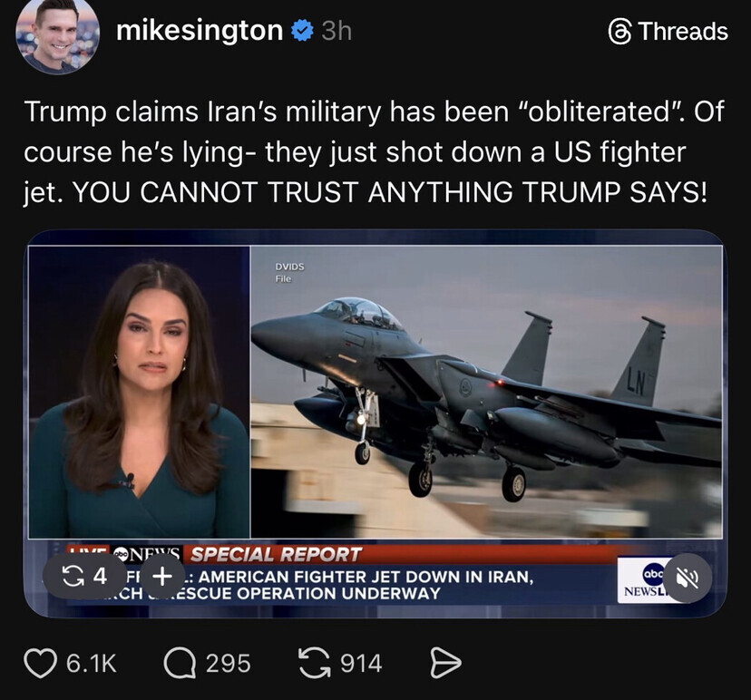Open replies via the comment bubble icon
The image size is (751, 700).
pos(180,663)
